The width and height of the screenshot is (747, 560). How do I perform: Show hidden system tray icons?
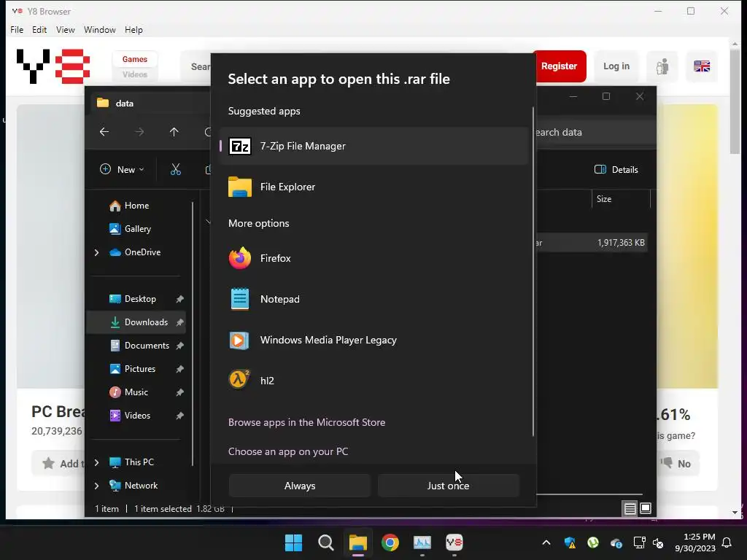(x=546, y=542)
